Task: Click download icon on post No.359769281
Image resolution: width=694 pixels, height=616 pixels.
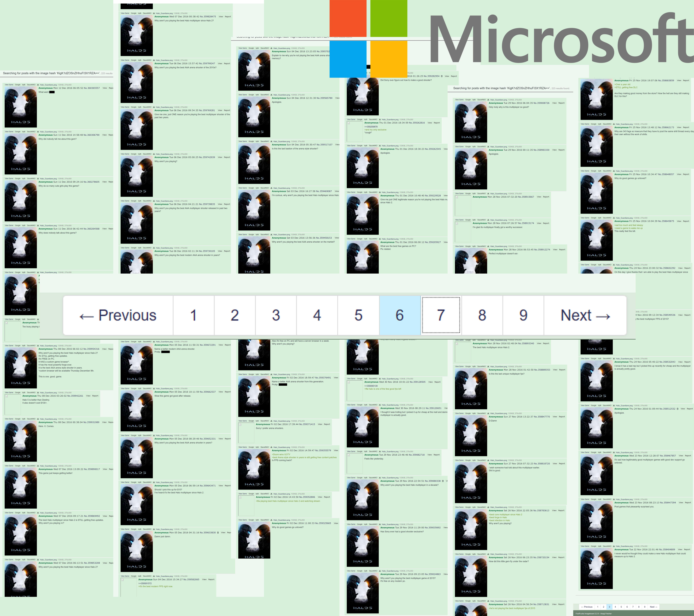Action: [x=154, y=107]
